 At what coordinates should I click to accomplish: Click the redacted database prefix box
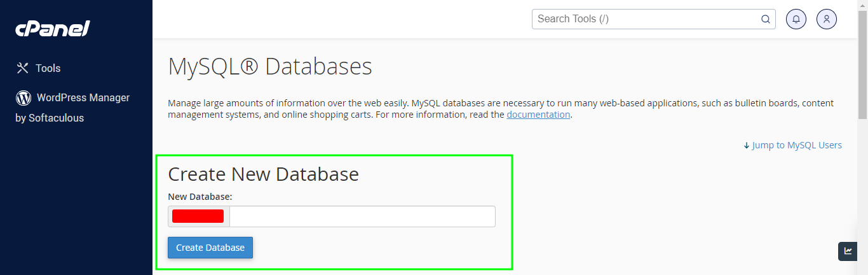[198, 216]
